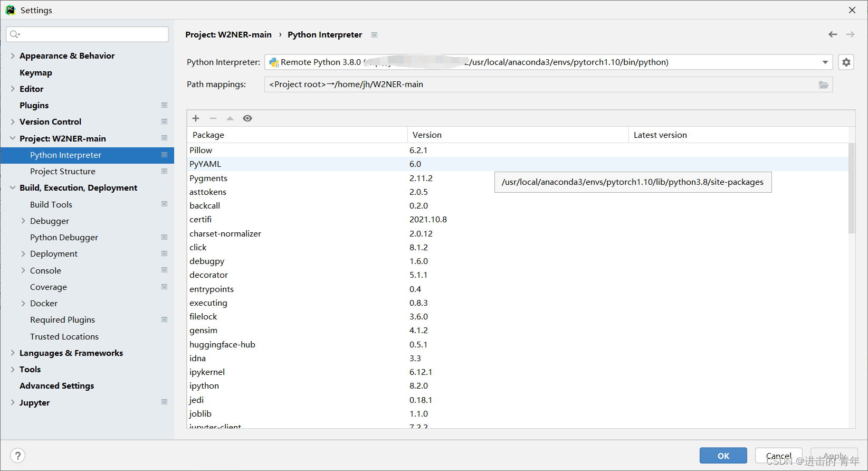This screenshot has width=868, height=471.
Task: Select the charset-normalizer package row
Action: click(x=518, y=233)
